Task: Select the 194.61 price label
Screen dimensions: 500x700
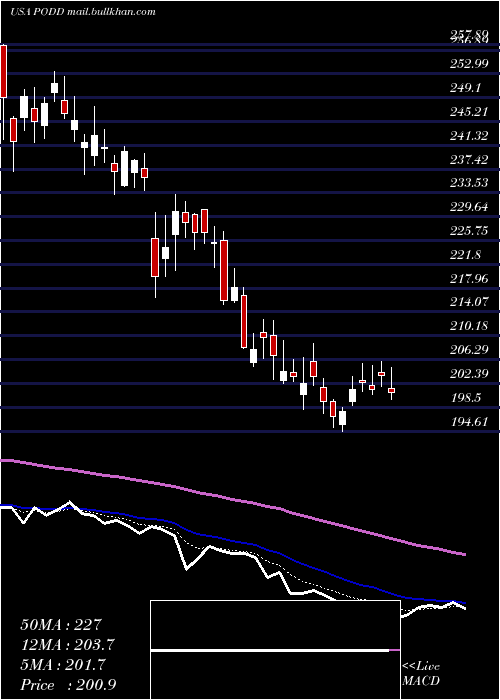Action: (469, 421)
